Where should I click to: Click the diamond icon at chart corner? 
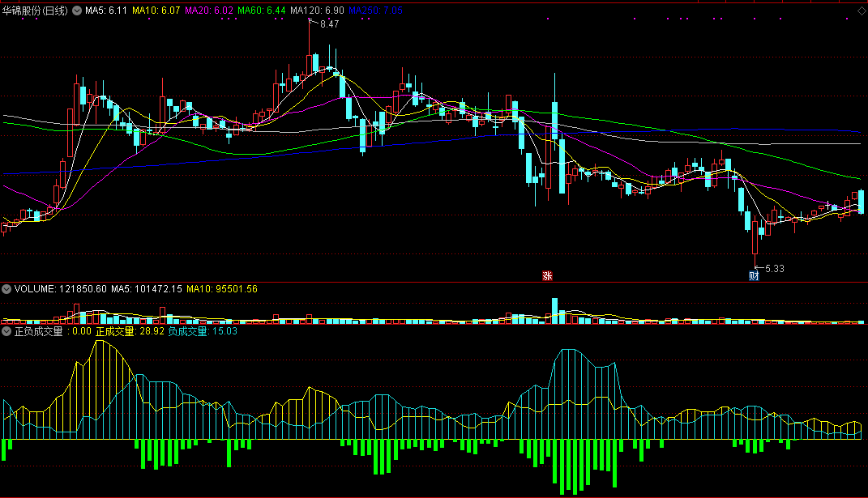pyautogui.click(x=862, y=11)
